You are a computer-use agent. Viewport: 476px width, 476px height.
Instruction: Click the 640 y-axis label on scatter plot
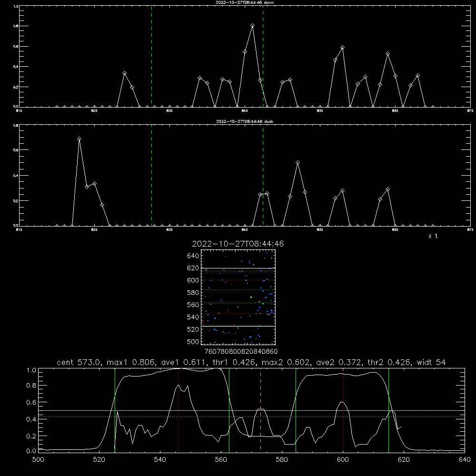[193, 256]
